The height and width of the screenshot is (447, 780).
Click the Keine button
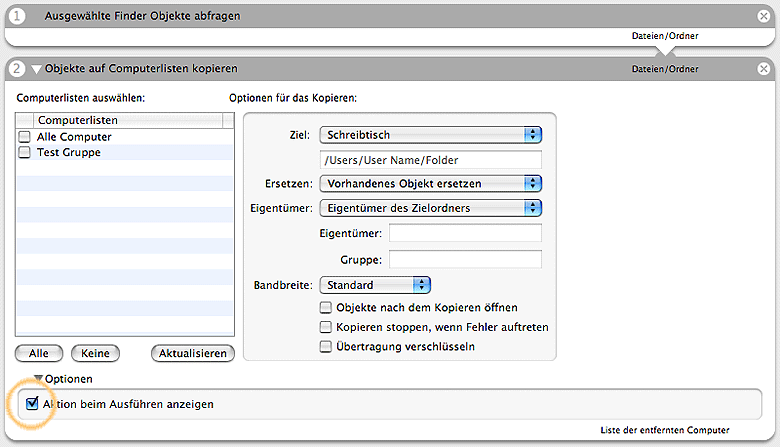click(95, 353)
